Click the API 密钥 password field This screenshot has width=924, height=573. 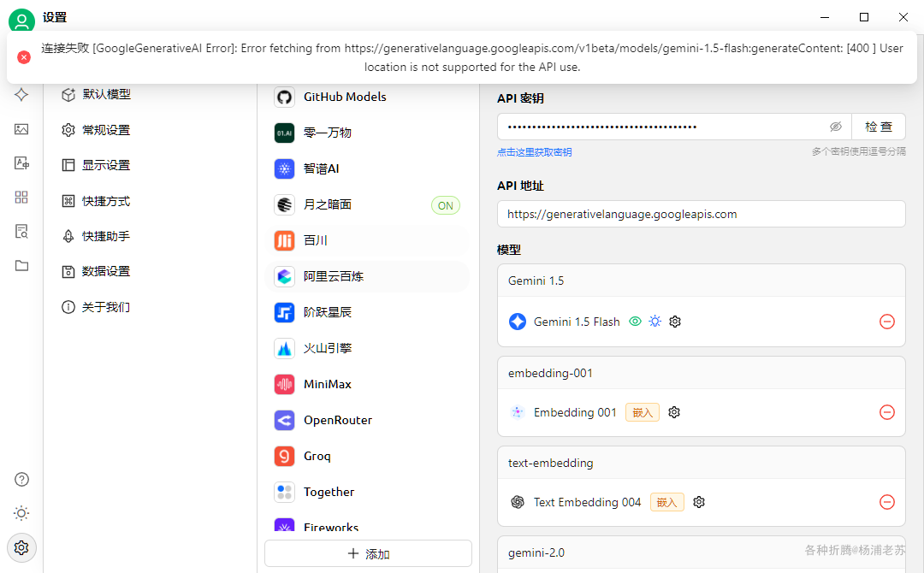coord(674,127)
